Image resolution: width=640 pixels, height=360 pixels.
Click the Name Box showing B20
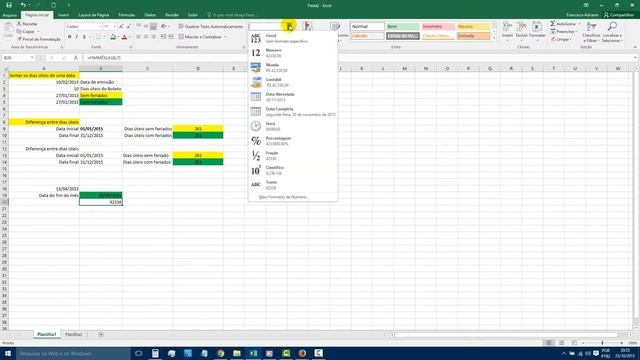coord(18,58)
